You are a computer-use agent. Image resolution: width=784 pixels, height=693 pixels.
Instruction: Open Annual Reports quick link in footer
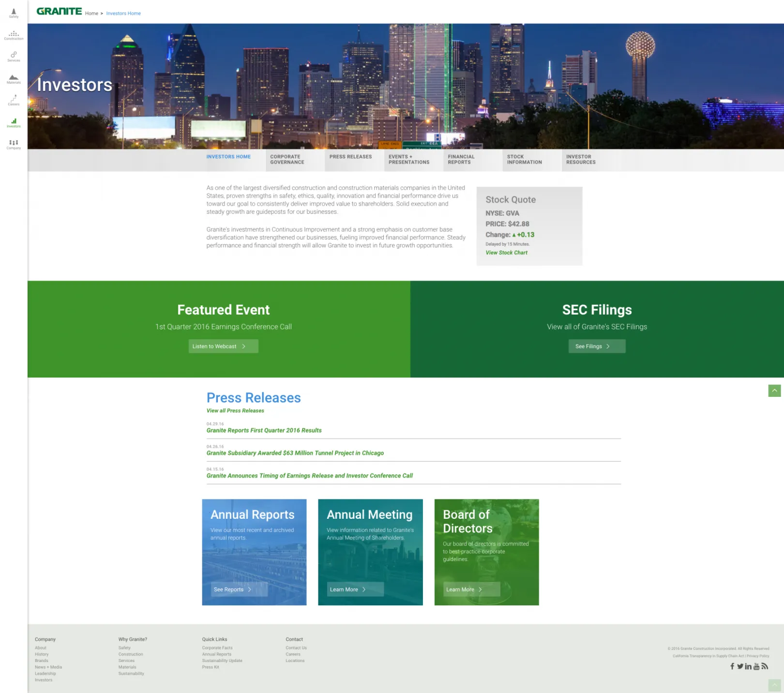point(217,654)
